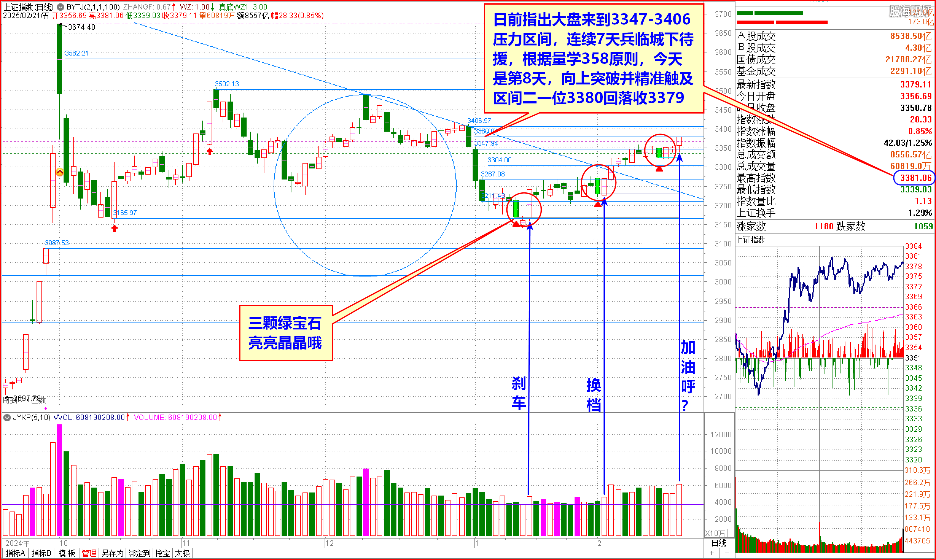The height and width of the screenshot is (560, 936).
Task: Click the tallest magenta volume bar in October
Action: click(x=60, y=480)
